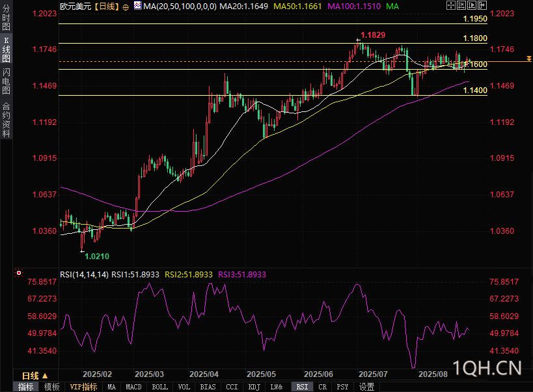Click the play-style chart icon at top right

point(472,5)
